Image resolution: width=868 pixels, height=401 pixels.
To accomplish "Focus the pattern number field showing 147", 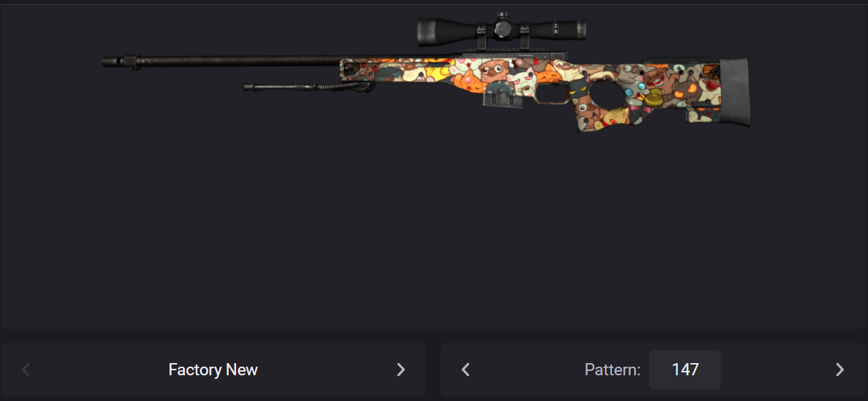I will click(x=685, y=370).
